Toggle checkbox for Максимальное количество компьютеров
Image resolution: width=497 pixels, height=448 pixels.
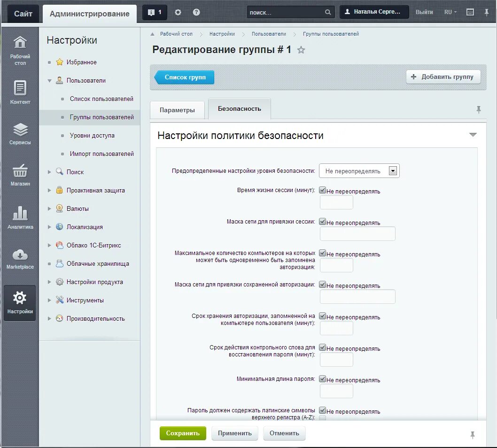pyautogui.click(x=322, y=253)
